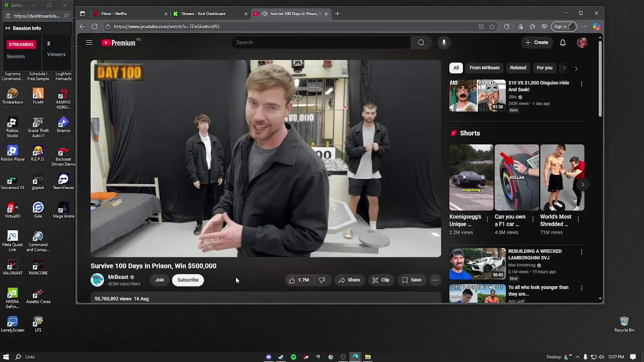
Task: Select the Related filter chip
Action: [518, 68]
